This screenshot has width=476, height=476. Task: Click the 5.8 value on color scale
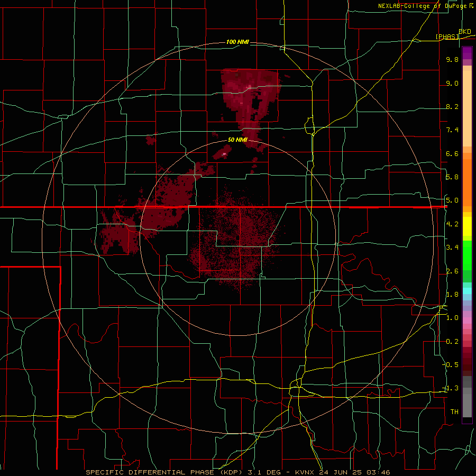(452, 177)
